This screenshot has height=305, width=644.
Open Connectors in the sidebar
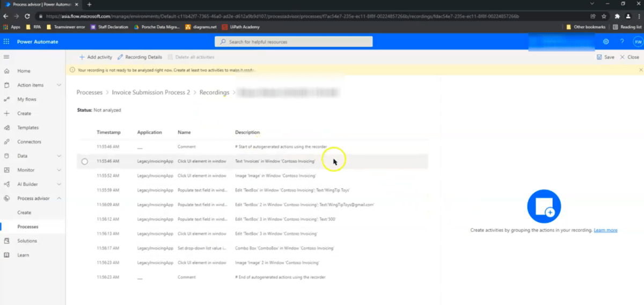[x=29, y=142]
